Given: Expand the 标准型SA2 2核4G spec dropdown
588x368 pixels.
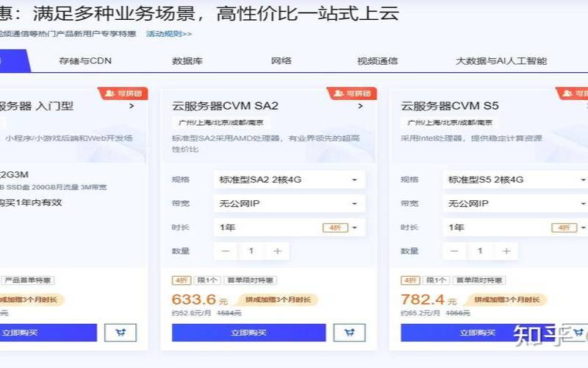Looking at the screenshot, I should pyautogui.click(x=290, y=180).
